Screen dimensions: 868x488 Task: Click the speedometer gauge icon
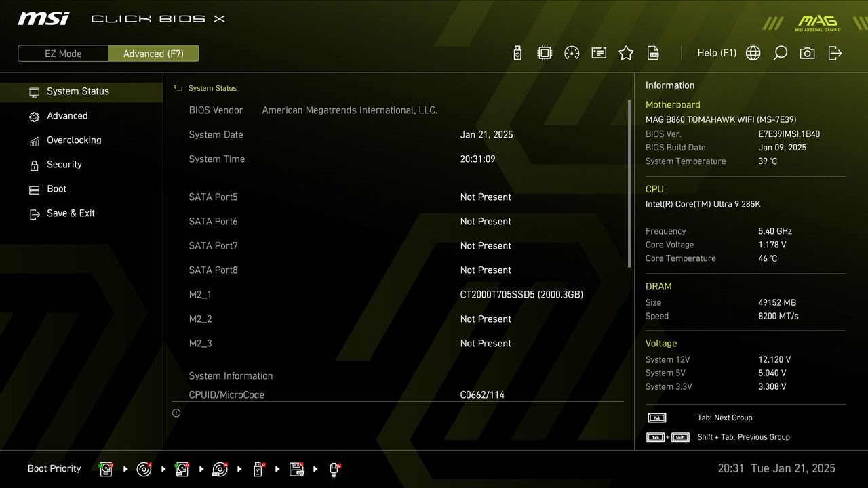572,53
